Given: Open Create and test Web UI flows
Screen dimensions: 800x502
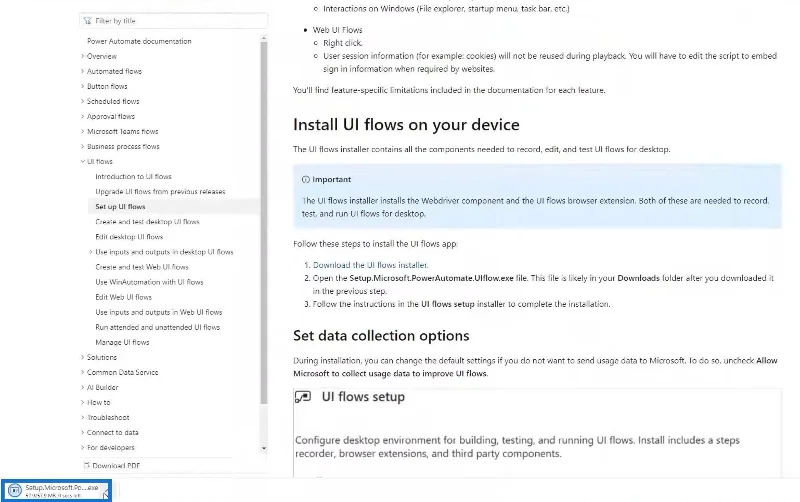Looking at the screenshot, I should [x=142, y=267].
